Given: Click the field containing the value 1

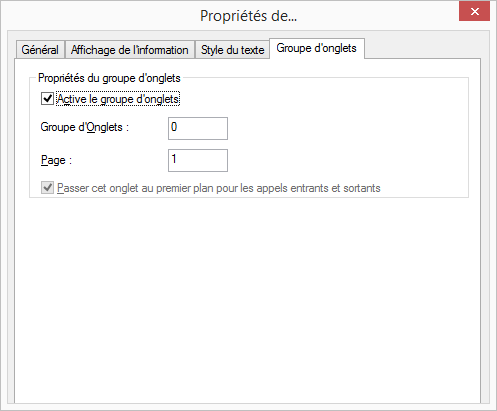Looking at the screenshot, I should 198,161.
